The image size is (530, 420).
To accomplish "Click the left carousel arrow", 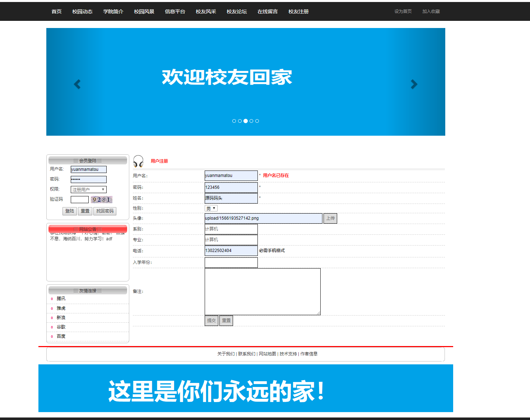I will 77,84.
